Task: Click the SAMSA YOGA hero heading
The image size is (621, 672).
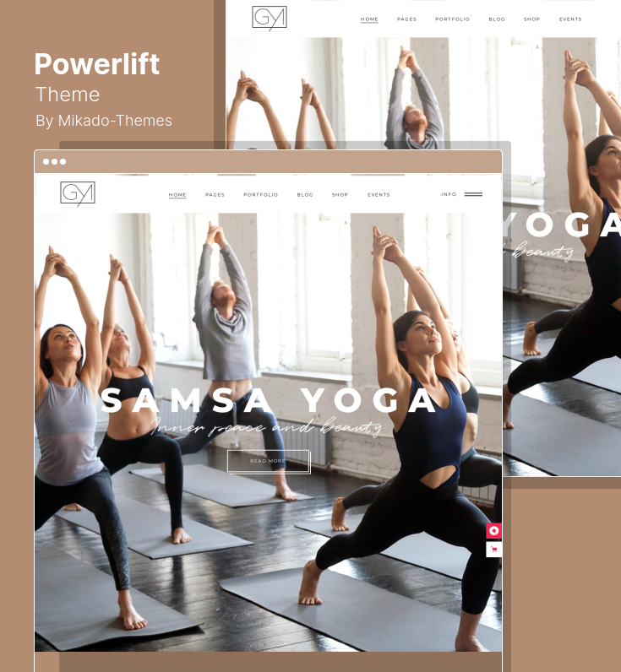Action: (x=269, y=400)
